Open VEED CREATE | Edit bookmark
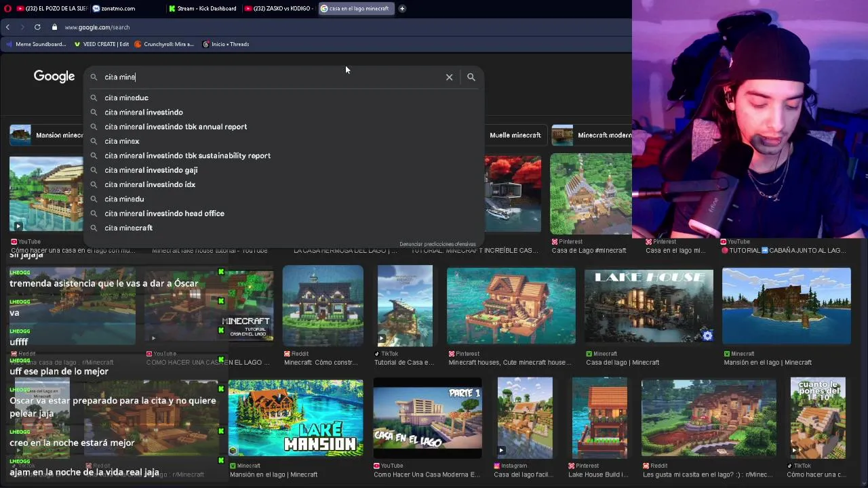 (101, 44)
